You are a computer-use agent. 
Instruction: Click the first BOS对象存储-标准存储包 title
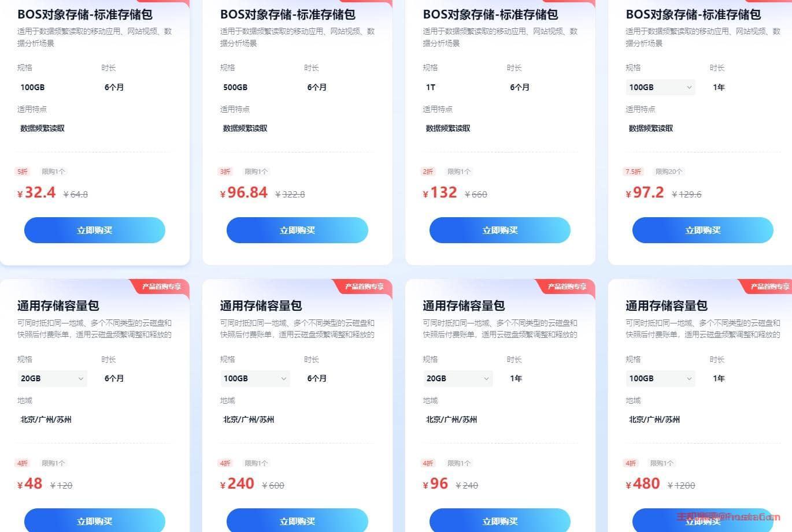click(85, 14)
